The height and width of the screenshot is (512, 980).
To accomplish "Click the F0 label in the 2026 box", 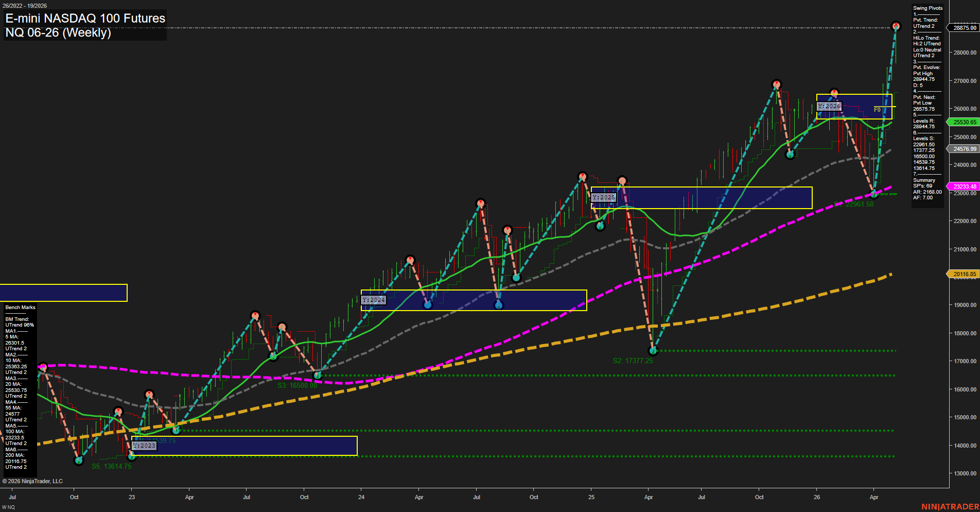I will 877,110.
